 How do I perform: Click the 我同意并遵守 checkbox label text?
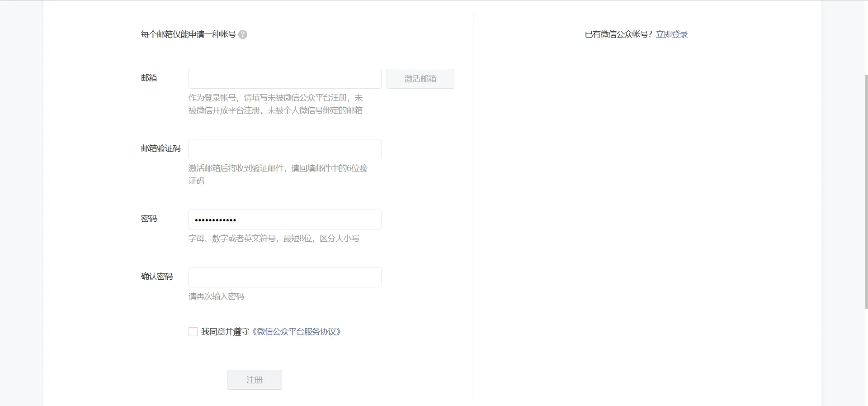pyautogui.click(x=225, y=332)
